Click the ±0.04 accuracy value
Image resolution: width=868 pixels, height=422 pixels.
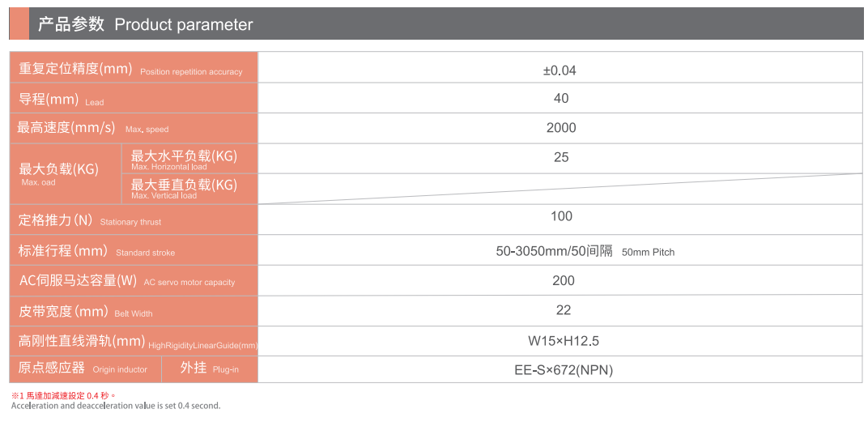point(560,70)
